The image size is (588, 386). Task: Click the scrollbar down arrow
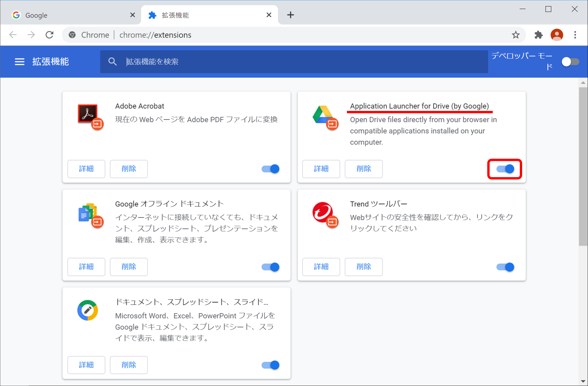(x=583, y=381)
